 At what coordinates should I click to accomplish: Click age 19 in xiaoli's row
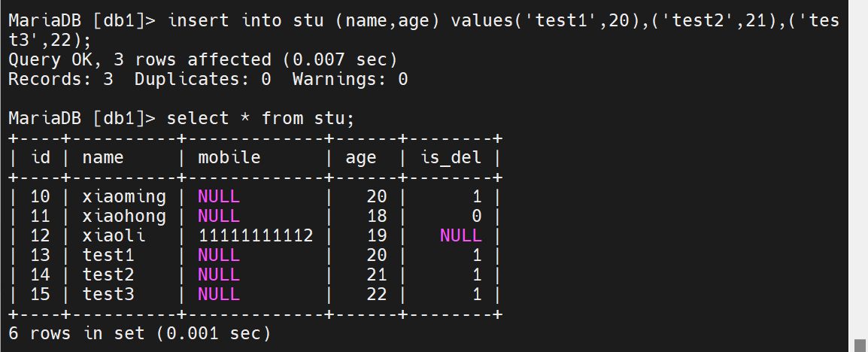[376, 235]
